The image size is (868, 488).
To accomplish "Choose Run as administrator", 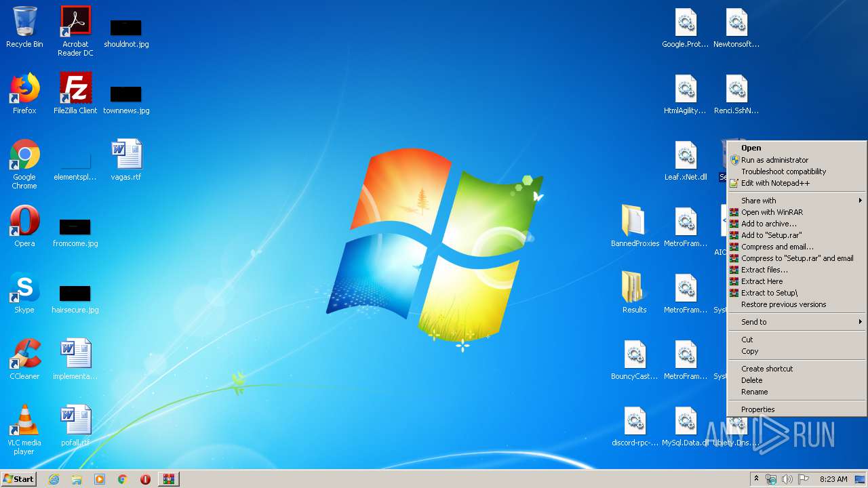I will coord(797,160).
